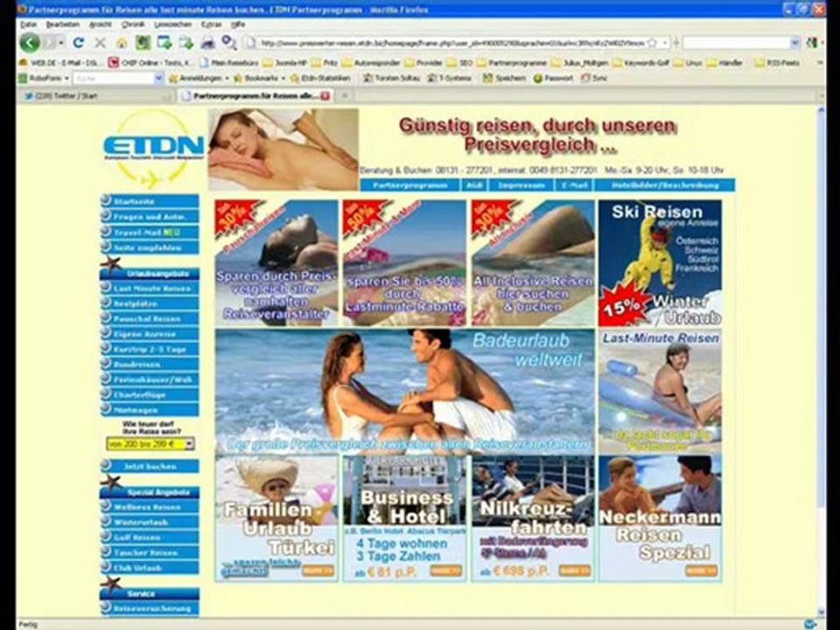
Task: Click the Familien Urlaub Türkei tile
Action: pyautogui.click(x=276, y=518)
